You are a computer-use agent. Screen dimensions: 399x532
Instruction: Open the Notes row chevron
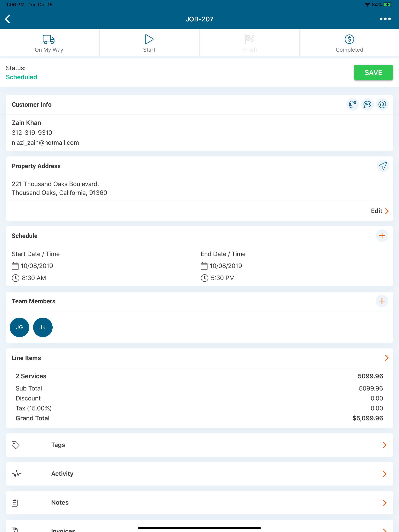(x=385, y=503)
